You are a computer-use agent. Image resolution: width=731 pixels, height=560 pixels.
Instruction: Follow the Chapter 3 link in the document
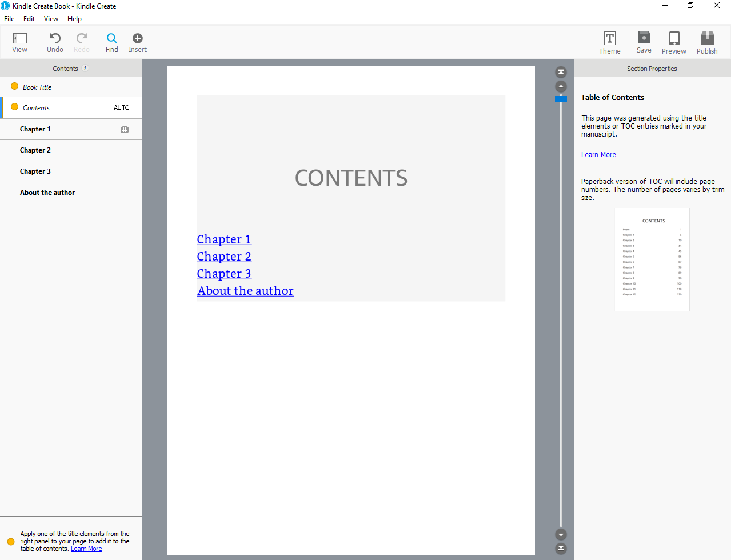click(224, 274)
